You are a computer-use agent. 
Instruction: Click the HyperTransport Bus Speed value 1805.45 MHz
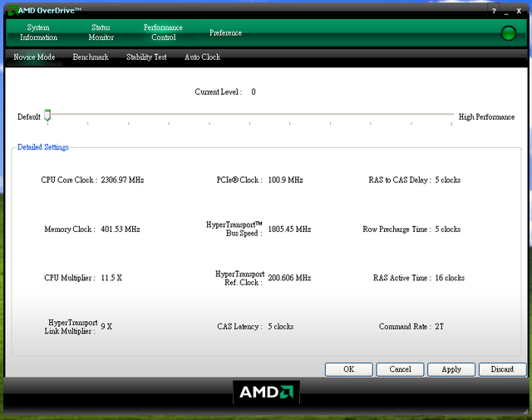coord(289,230)
